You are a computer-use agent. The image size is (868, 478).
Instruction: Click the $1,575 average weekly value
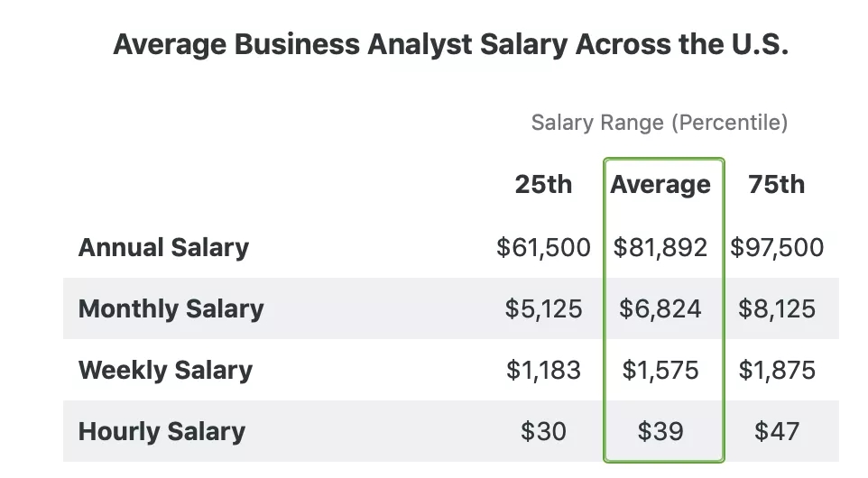(660, 371)
